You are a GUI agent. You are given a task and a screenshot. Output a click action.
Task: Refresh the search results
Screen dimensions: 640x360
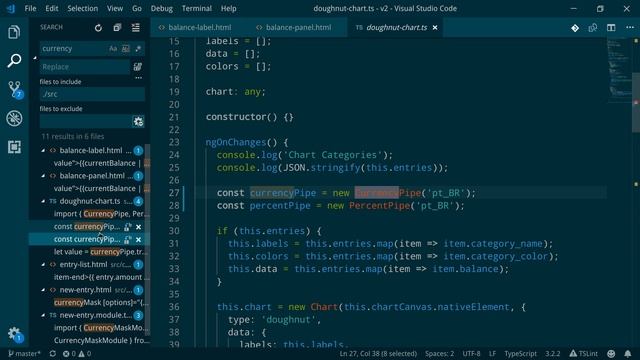pos(98,28)
